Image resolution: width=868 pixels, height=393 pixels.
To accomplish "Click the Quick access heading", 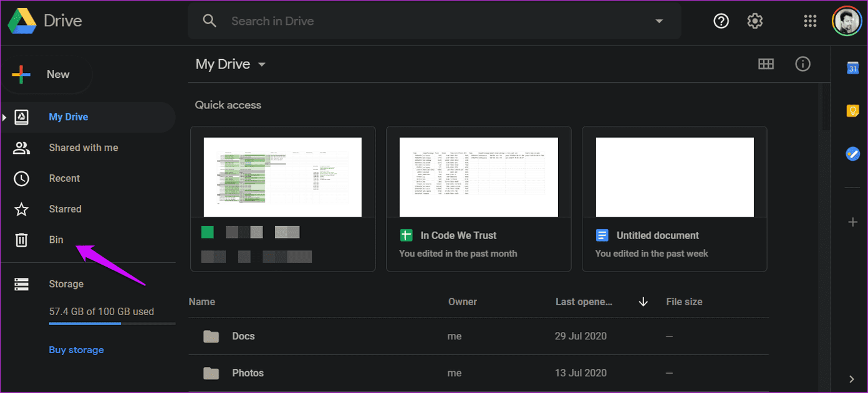I will [228, 105].
